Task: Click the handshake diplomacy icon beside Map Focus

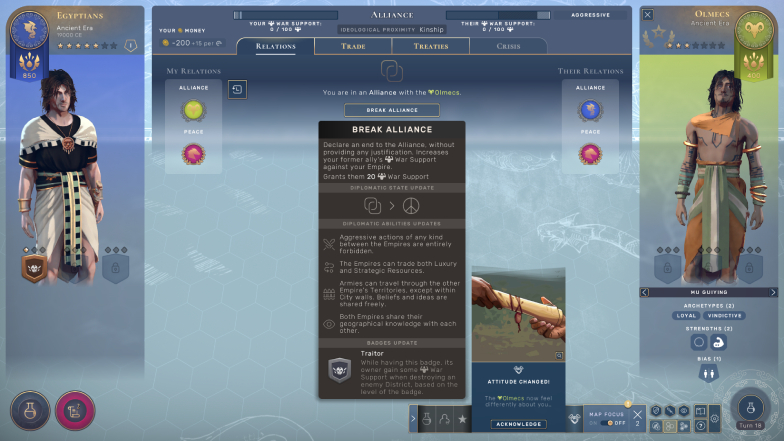Action: (x=574, y=419)
